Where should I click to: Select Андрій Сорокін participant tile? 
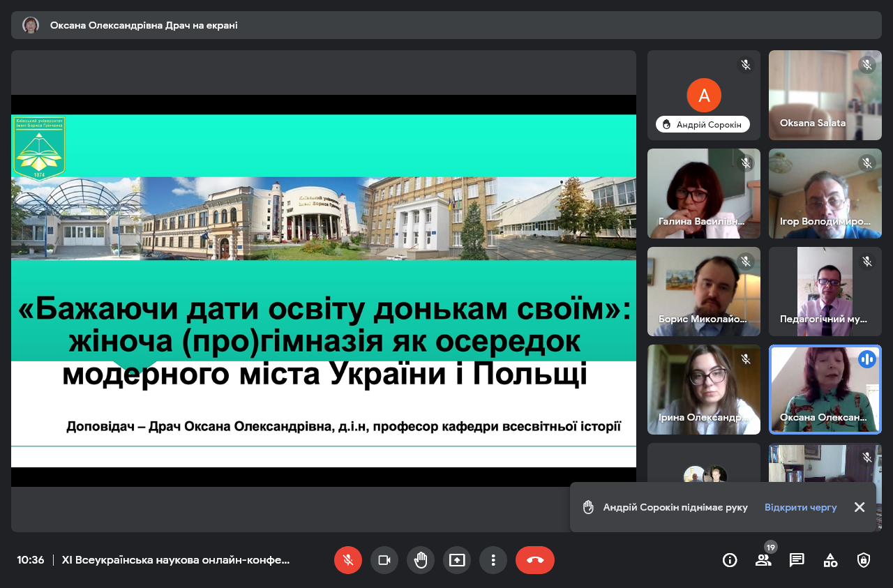pyautogui.click(x=703, y=95)
